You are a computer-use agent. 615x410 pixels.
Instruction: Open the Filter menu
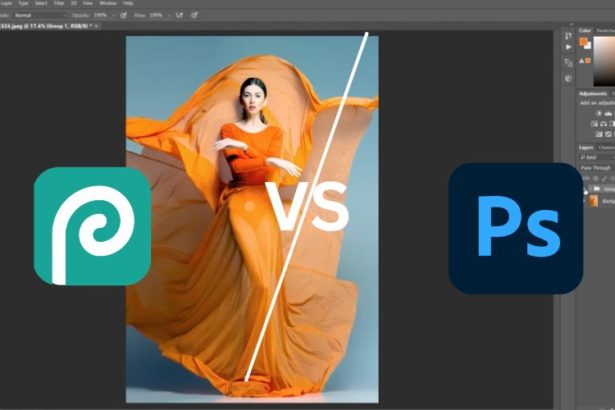coord(59,3)
